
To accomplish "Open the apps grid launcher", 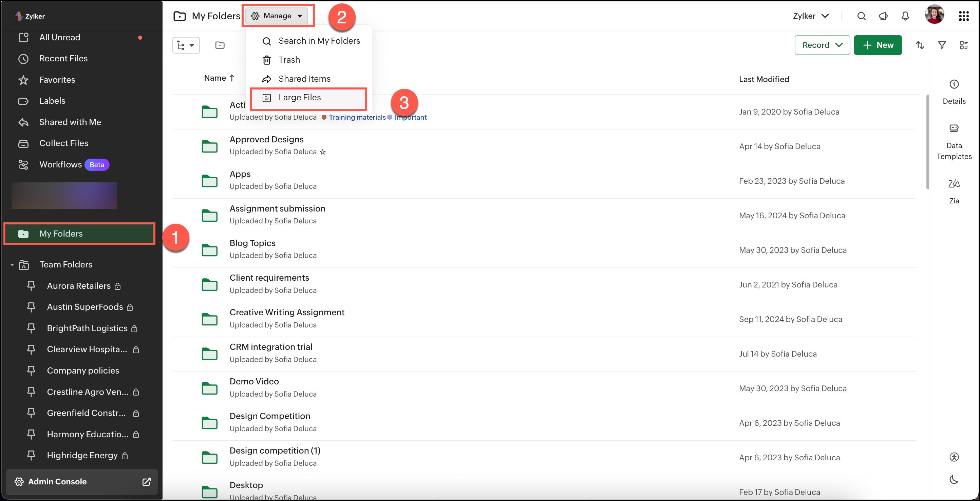I will [963, 16].
